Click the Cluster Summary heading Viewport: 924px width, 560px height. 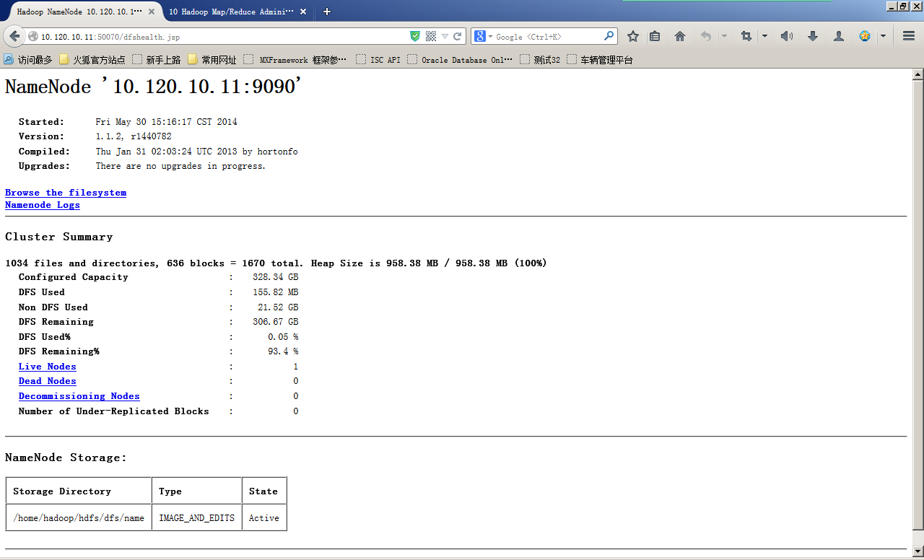point(59,237)
